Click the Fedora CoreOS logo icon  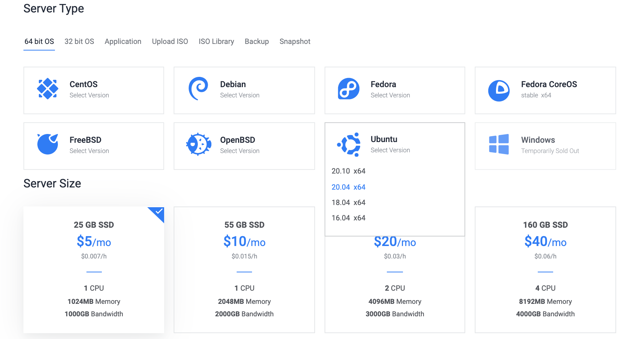[499, 91]
